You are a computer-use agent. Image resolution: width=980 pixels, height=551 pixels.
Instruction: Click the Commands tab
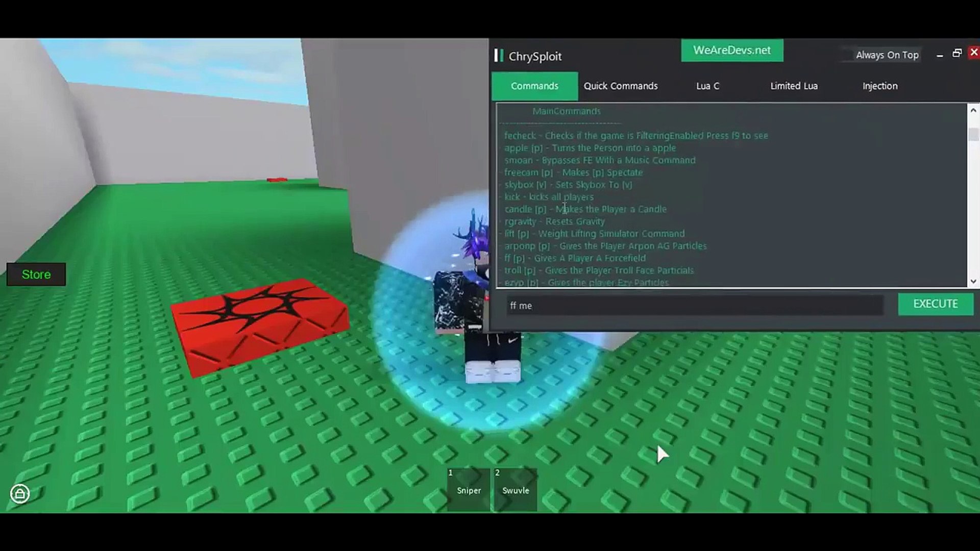pos(534,85)
